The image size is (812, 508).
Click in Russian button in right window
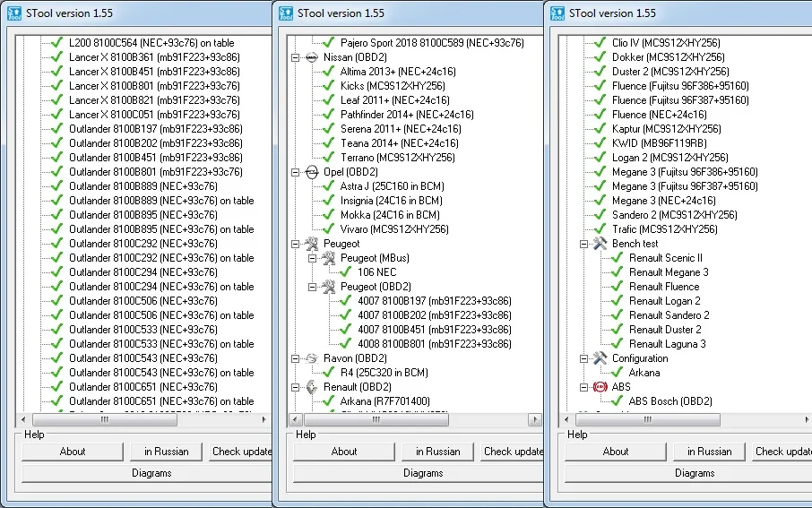710,452
